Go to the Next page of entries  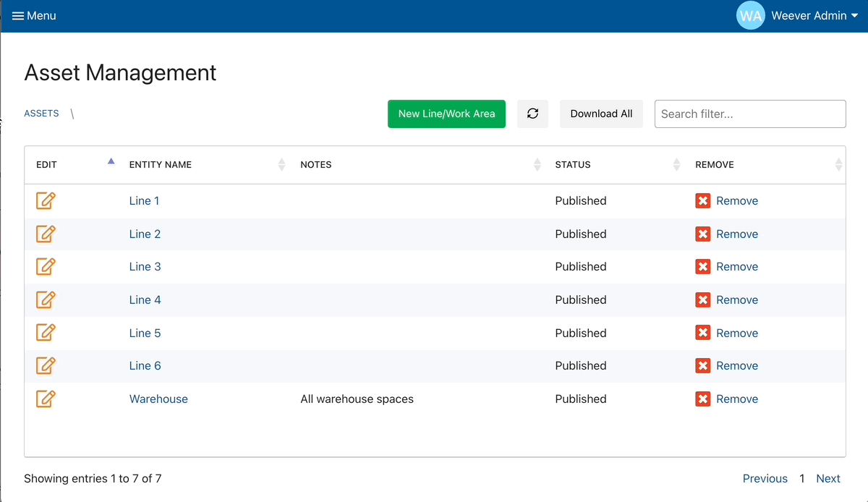(827, 479)
